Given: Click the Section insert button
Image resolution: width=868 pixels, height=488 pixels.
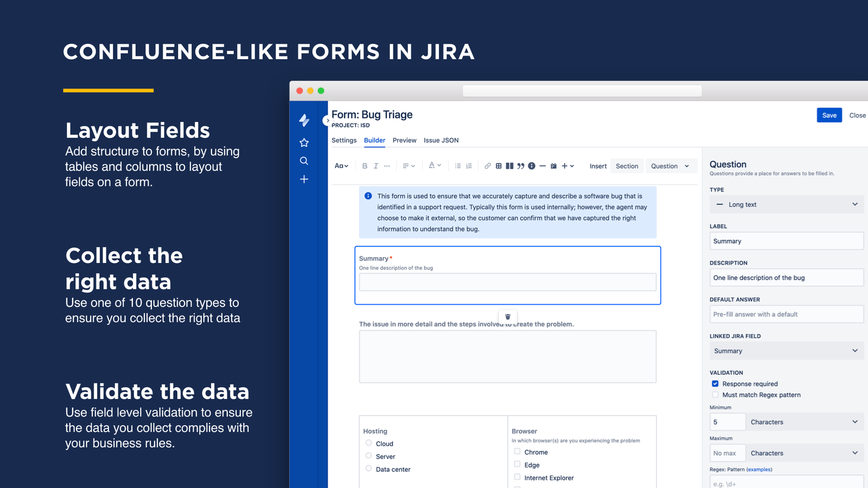Looking at the screenshot, I should [x=627, y=166].
